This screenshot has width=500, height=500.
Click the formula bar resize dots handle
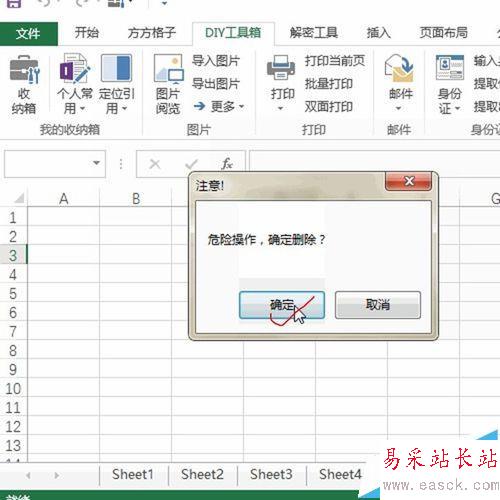tap(121, 164)
